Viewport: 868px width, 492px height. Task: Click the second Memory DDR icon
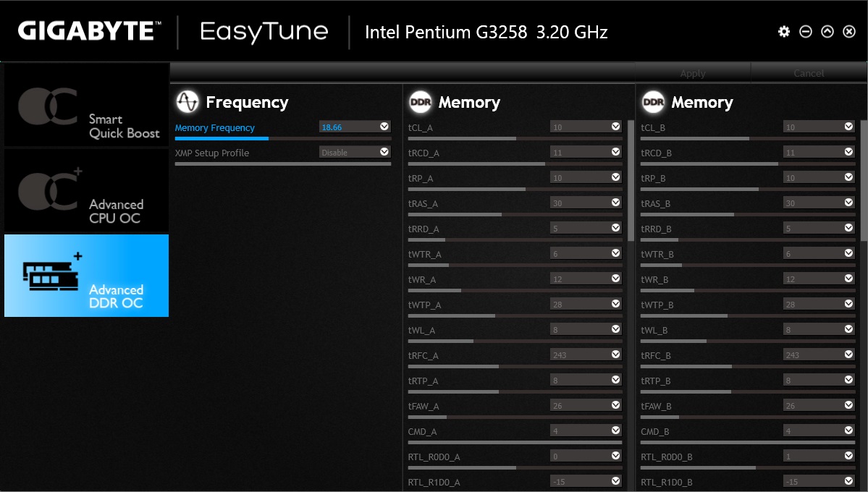point(653,102)
